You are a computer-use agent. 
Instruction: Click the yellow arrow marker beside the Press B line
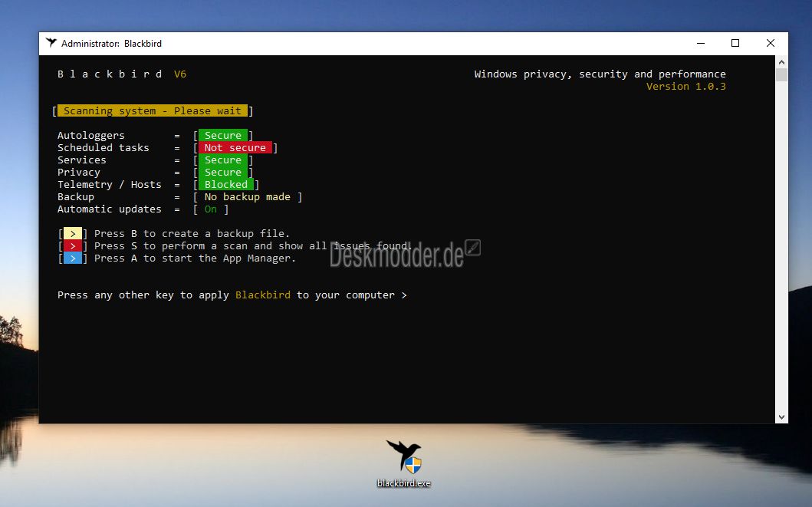coord(73,234)
